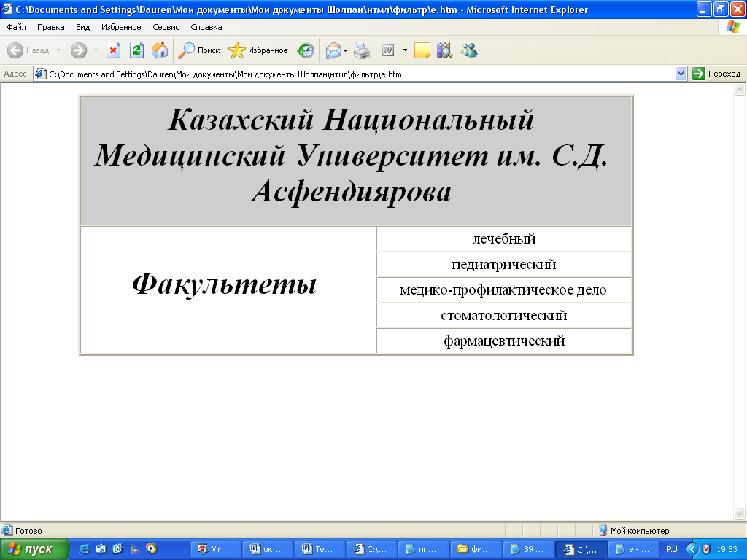Open the Избранное menu in menu bar
This screenshot has height=560, width=747.
(x=121, y=27)
